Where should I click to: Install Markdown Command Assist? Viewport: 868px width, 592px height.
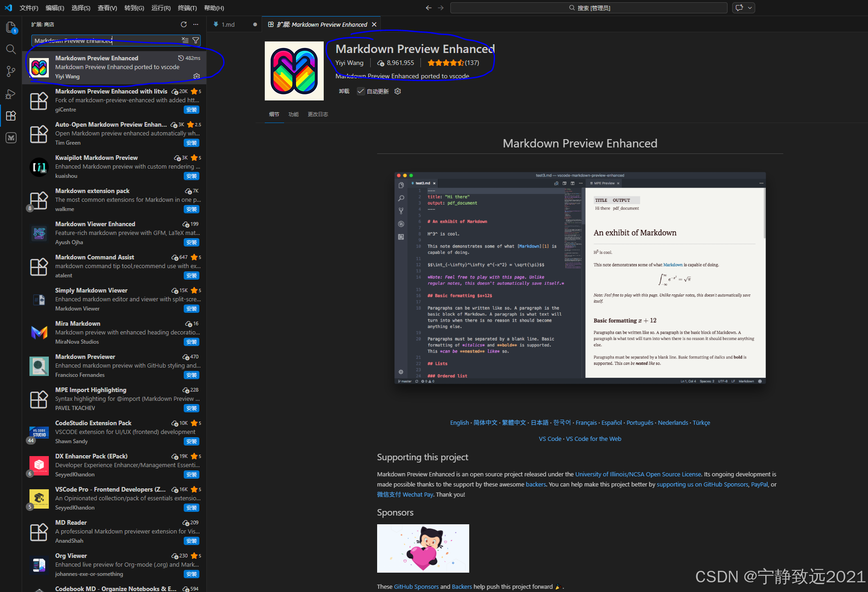click(x=192, y=275)
